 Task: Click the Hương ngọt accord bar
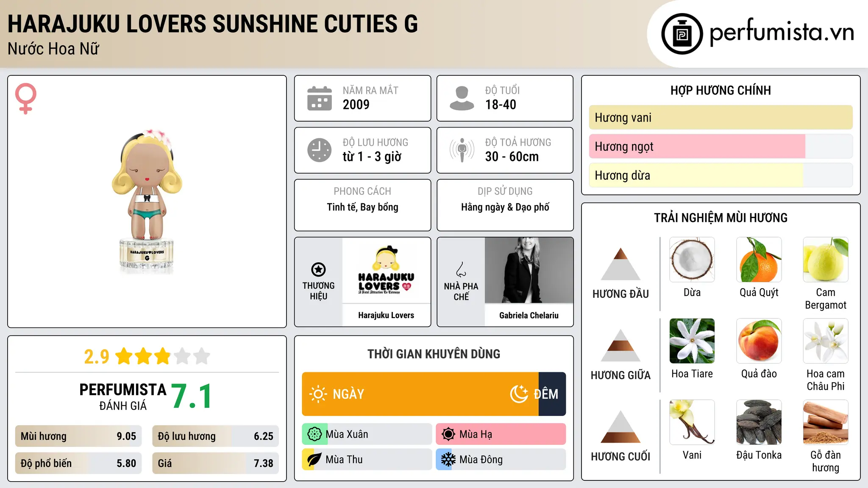click(721, 147)
